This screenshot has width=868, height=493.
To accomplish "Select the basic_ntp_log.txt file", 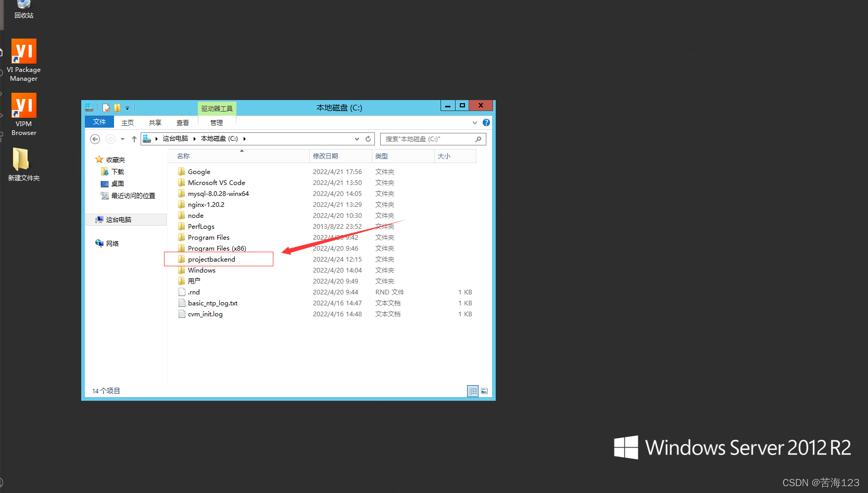I will pyautogui.click(x=207, y=303).
